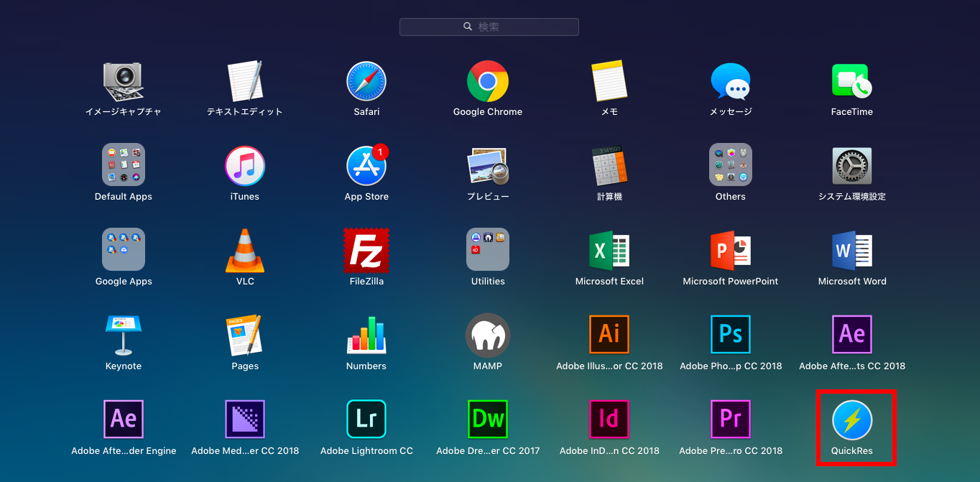
Task: Launch the QuickRes app
Action: coord(852,420)
